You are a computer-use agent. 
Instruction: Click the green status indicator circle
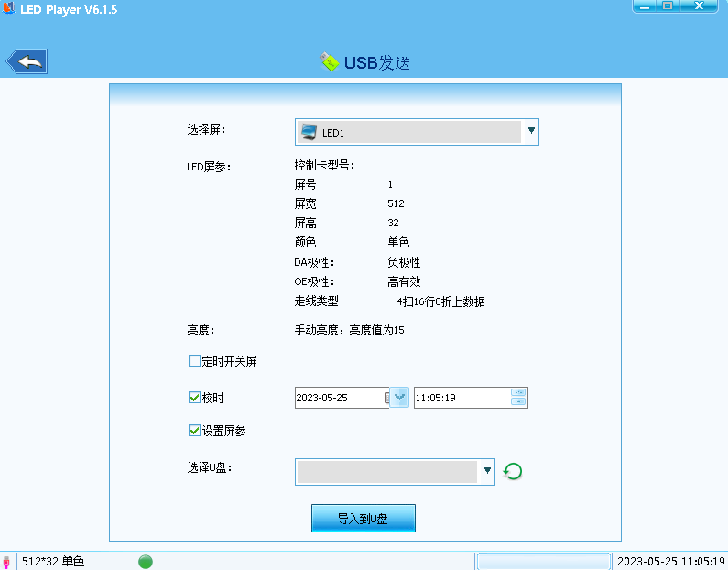[145, 561]
